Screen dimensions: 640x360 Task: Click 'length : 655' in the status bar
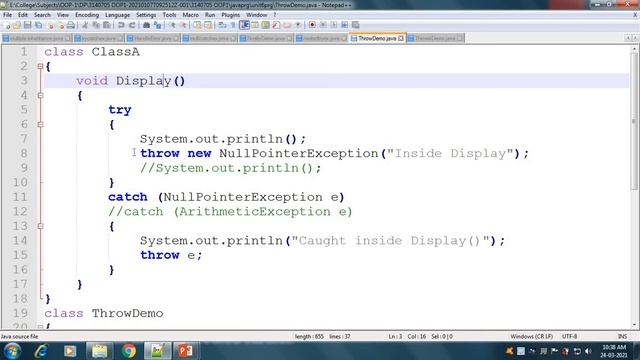pos(309,336)
